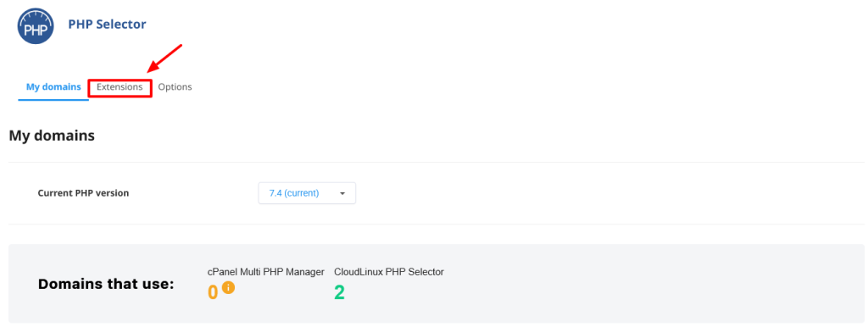Image resolution: width=868 pixels, height=327 pixels.
Task: Click the dropdown caret arrow in version selector
Action: tap(342, 194)
